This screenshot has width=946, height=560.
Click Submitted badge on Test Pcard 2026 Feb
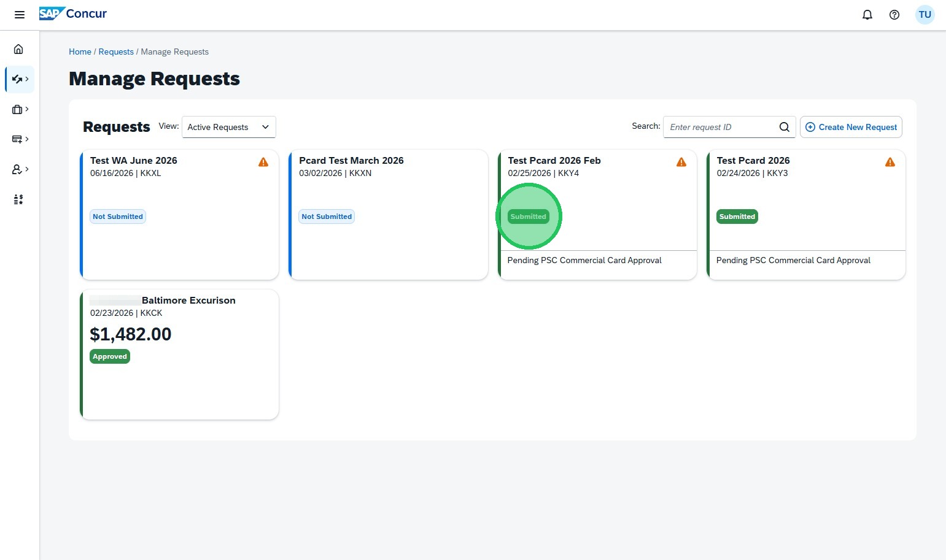(x=529, y=217)
